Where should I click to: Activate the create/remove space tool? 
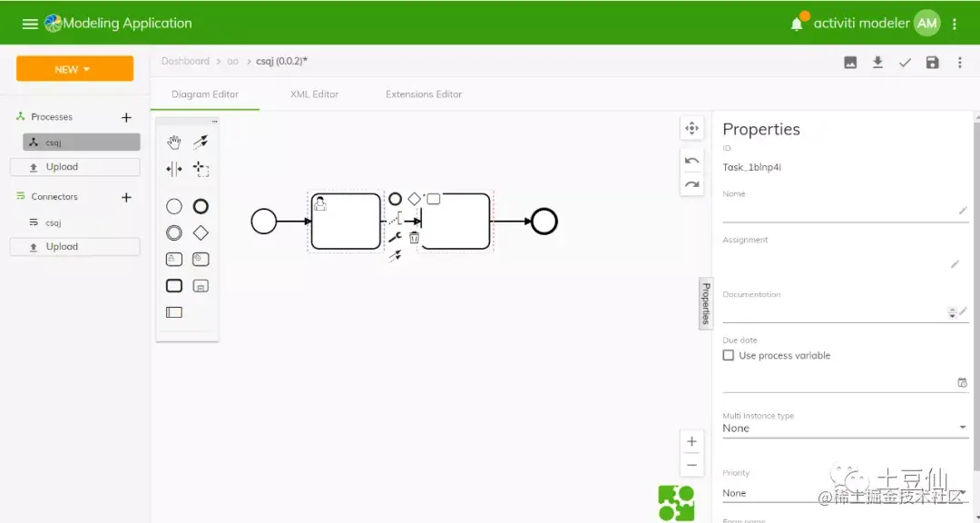point(173,169)
